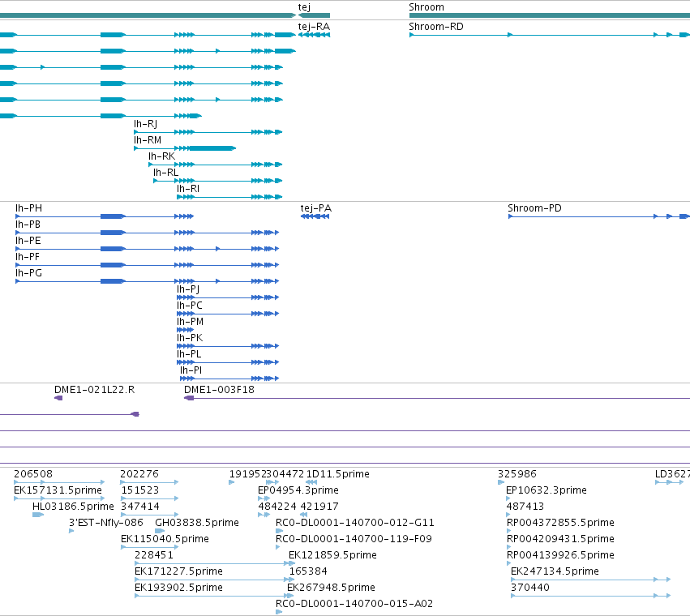Select EST 487413
Image resolution: width=690 pixels, height=616 pixels.
[525, 507]
